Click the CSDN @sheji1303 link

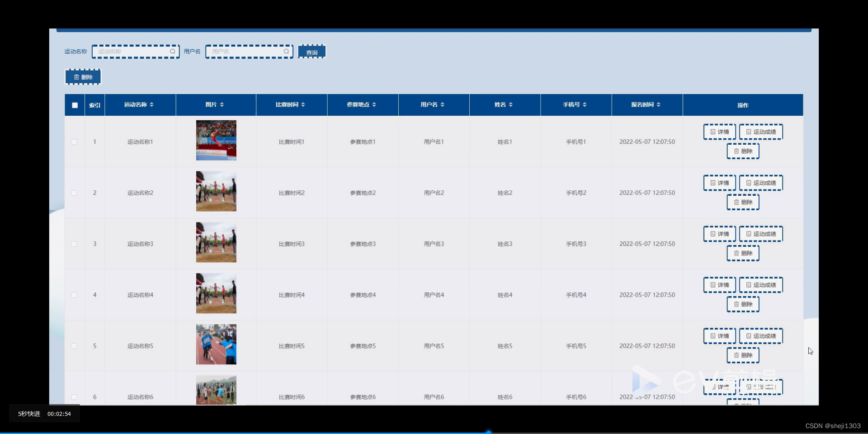tap(833, 425)
